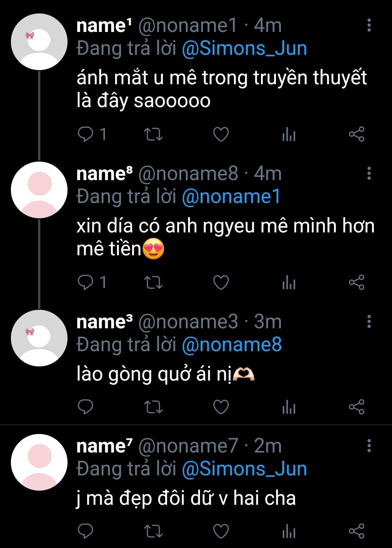
Task: Like the tweet by noname8
Action: click(x=221, y=283)
